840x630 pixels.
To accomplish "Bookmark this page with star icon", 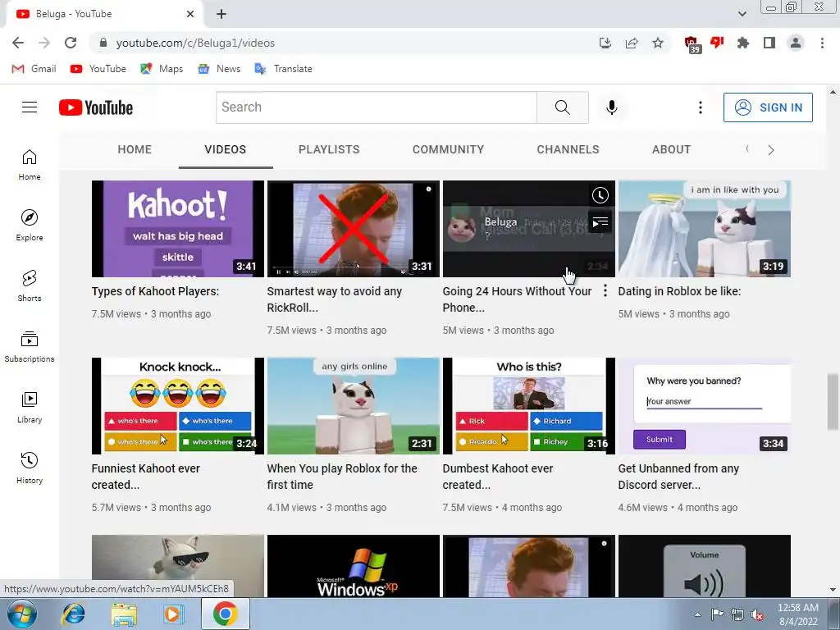I will point(658,43).
